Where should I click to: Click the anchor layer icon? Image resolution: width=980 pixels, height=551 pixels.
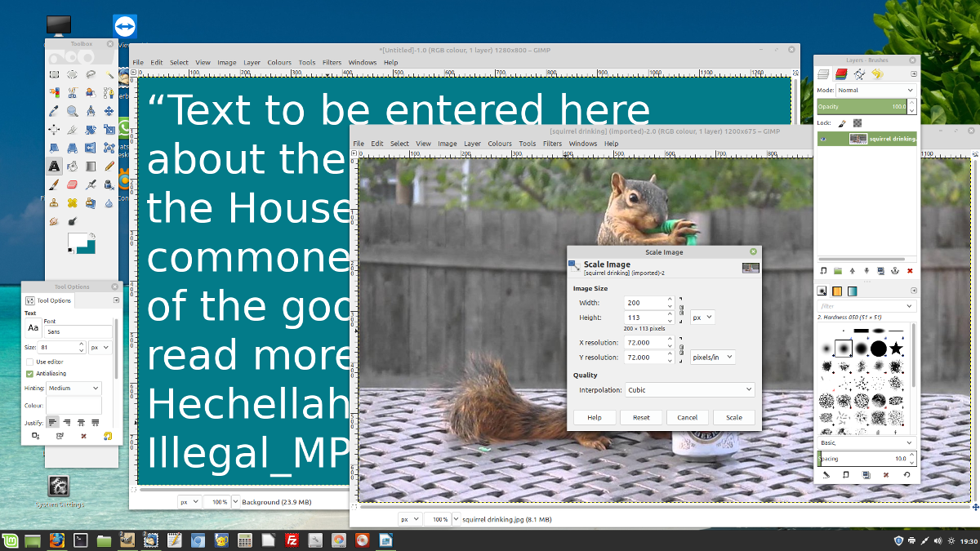[x=895, y=270]
